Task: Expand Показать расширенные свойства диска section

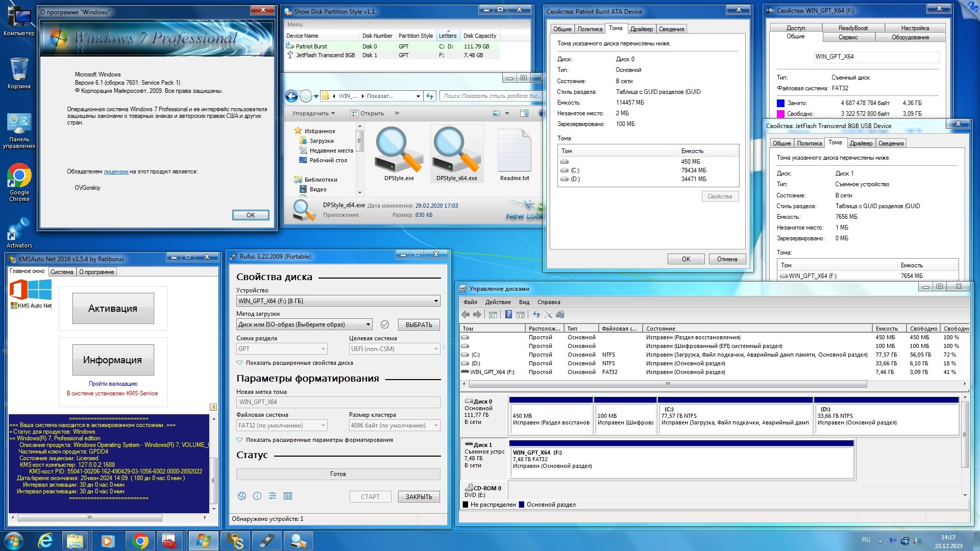Action: (299, 363)
